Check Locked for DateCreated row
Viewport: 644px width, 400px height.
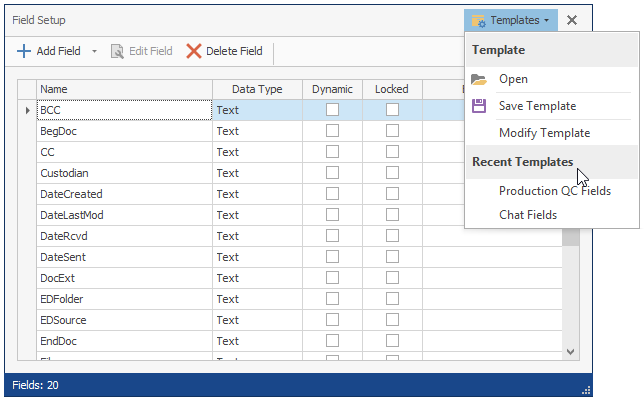(x=392, y=193)
